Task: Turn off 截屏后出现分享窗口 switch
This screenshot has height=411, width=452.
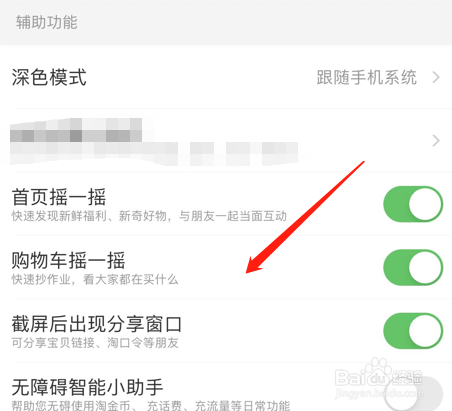Action: pyautogui.click(x=413, y=331)
